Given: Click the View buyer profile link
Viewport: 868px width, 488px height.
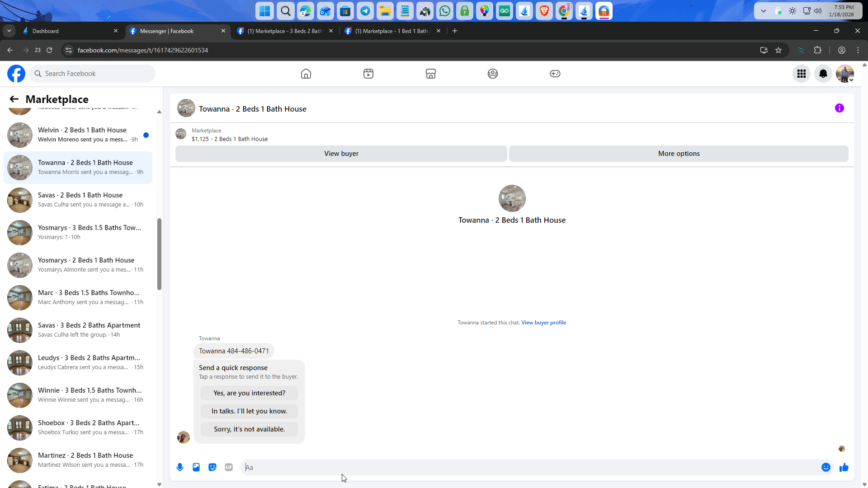Looking at the screenshot, I should (543, 323).
